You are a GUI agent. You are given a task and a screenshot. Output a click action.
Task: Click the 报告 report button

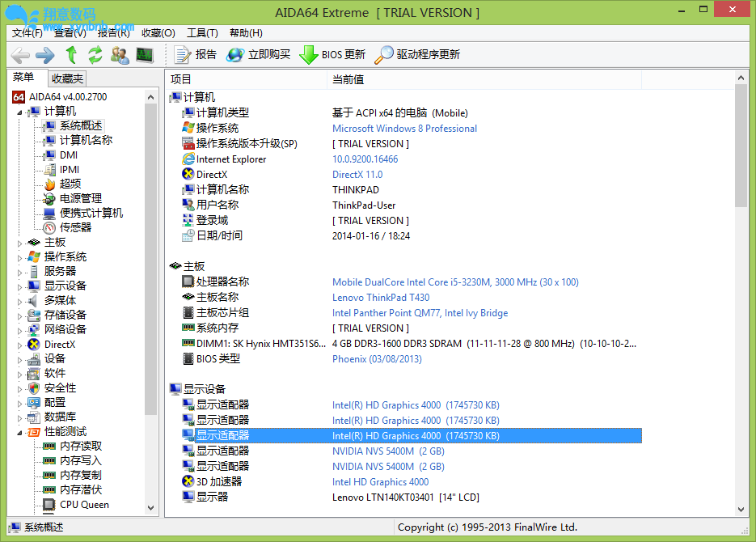pos(196,55)
